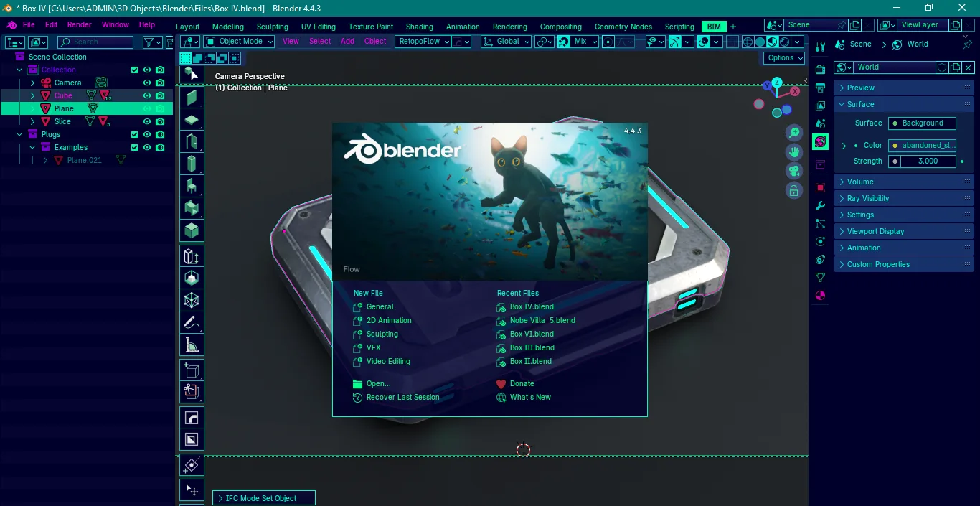This screenshot has width=980, height=506.
Task: Select the BIM wall tool icon
Action: [x=192, y=97]
